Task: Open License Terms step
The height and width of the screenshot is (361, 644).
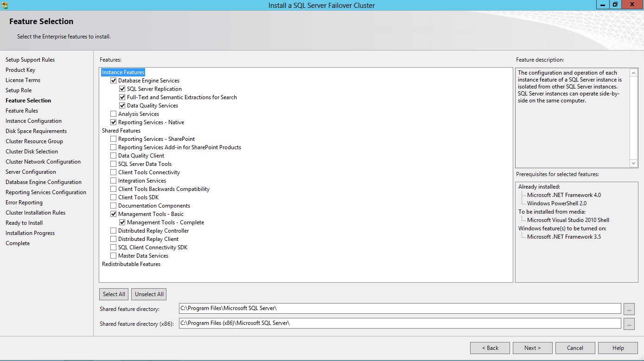Action: click(23, 80)
